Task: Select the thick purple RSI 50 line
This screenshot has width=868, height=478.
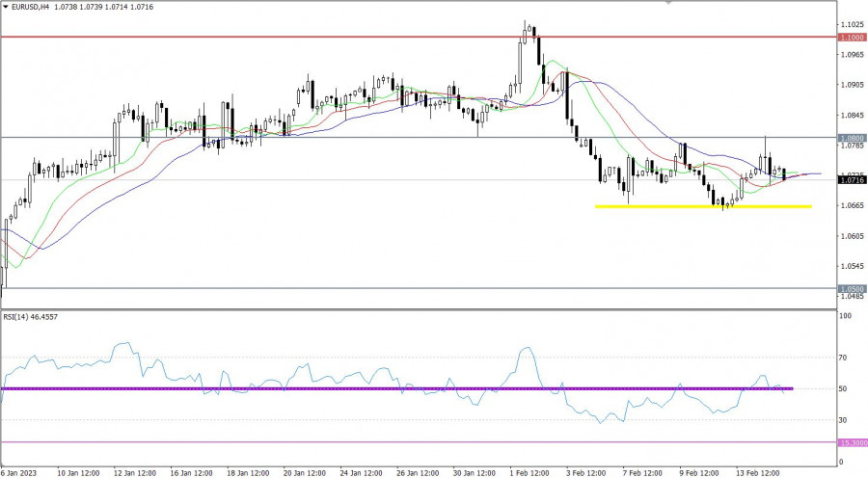Action: tap(289, 388)
